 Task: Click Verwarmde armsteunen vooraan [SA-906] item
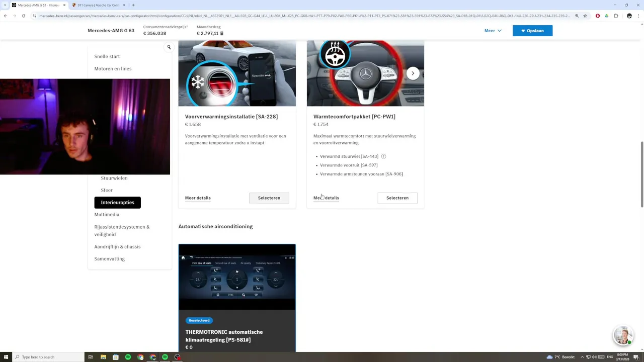click(361, 174)
